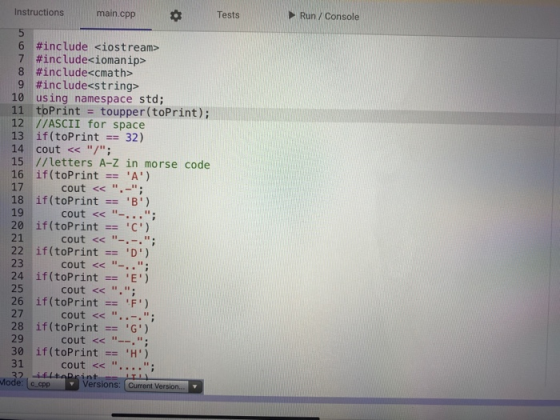Viewport: 560px width, 420px height.
Task: Click line number 16 in the gutter
Action: 17,174
